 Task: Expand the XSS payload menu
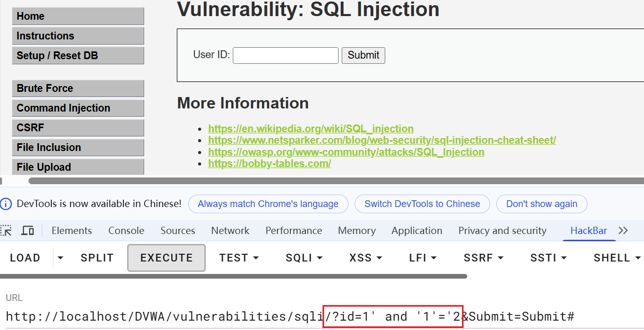click(x=366, y=258)
